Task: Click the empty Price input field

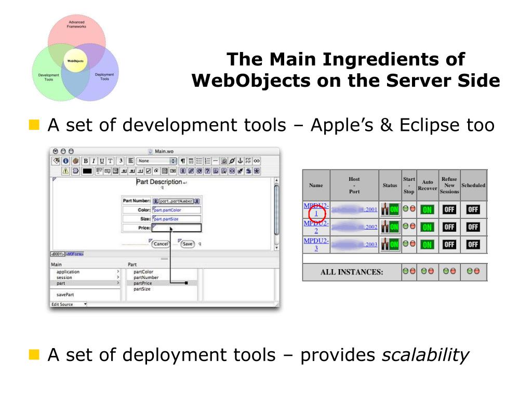Action: [177, 228]
